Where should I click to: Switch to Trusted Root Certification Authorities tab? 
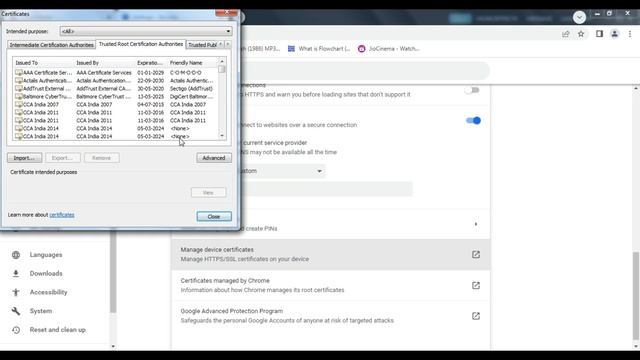click(x=141, y=44)
